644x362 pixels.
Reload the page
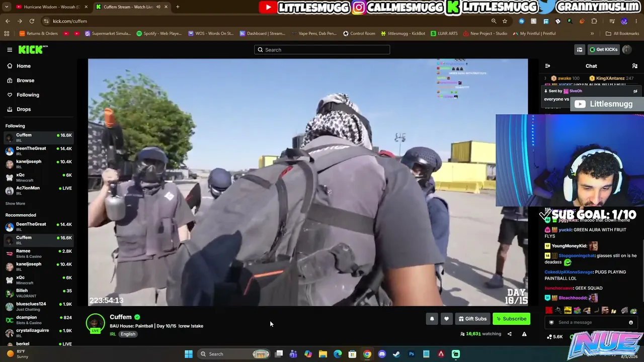pyautogui.click(x=32, y=21)
